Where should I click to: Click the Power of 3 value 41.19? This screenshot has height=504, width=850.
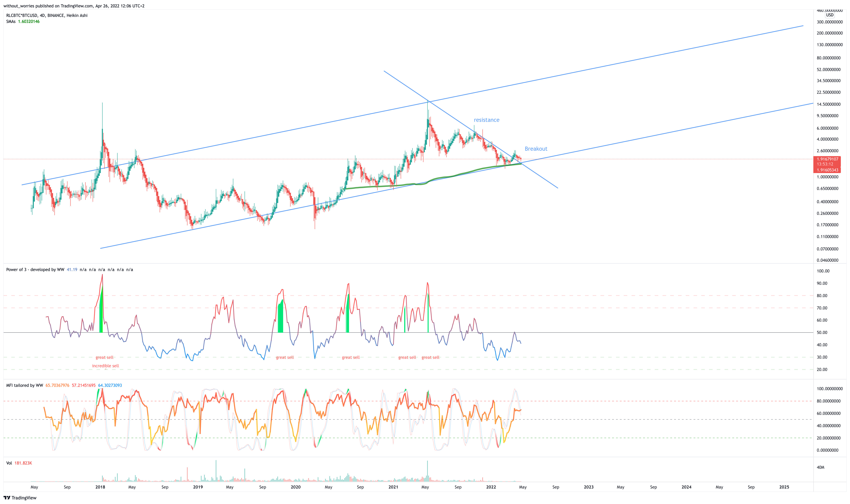coord(72,270)
